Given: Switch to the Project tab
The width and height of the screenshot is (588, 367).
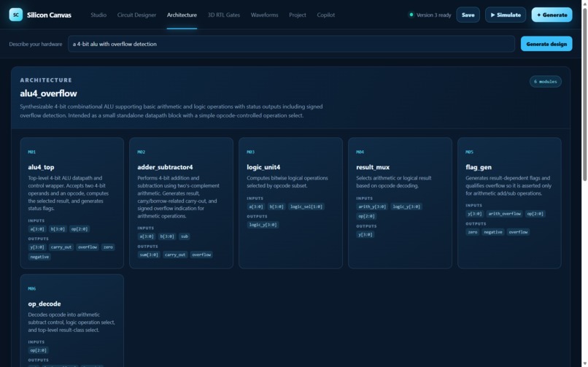Looking at the screenshot, I should coord(298,15).
